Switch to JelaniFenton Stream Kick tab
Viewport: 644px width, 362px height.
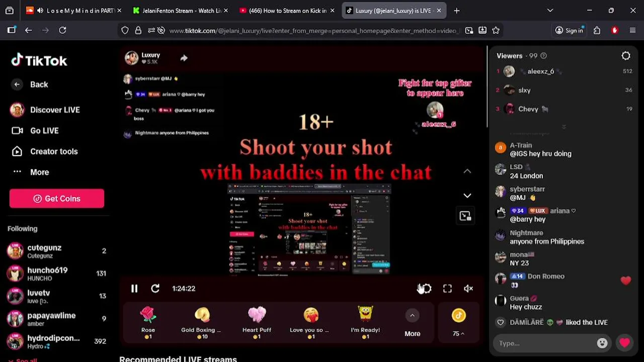tap(180, 11)
